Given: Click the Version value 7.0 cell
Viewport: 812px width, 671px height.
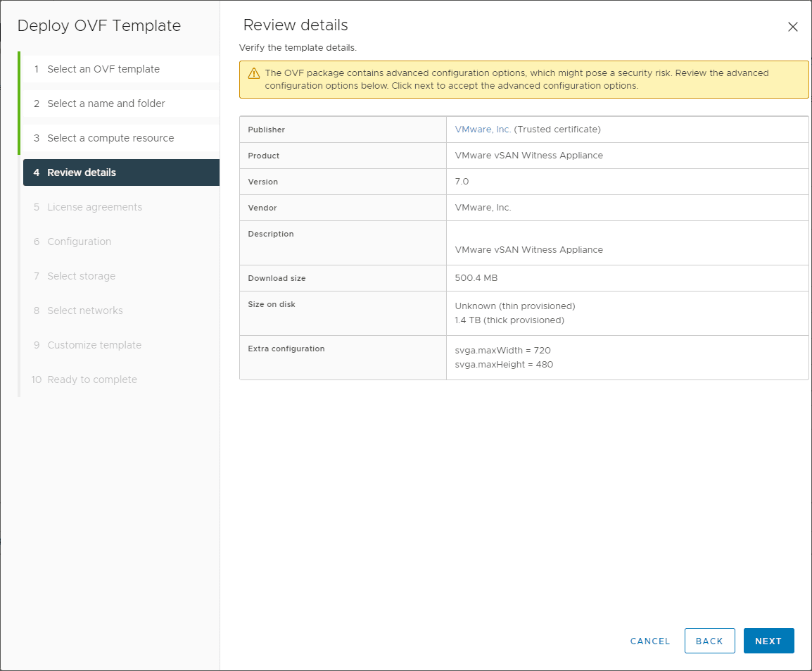Looking at the screenshot, I should click(x=462, y=182).
